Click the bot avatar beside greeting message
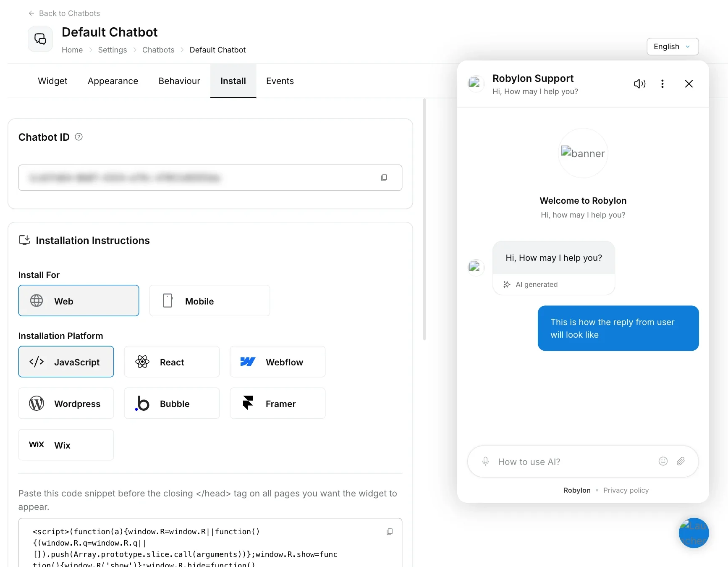The height and width of the screenshot is (567, 728). coord(476,268)
